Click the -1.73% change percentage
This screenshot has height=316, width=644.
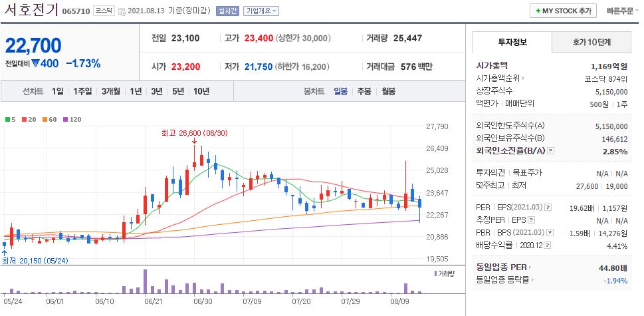click(x=83, y=63)
